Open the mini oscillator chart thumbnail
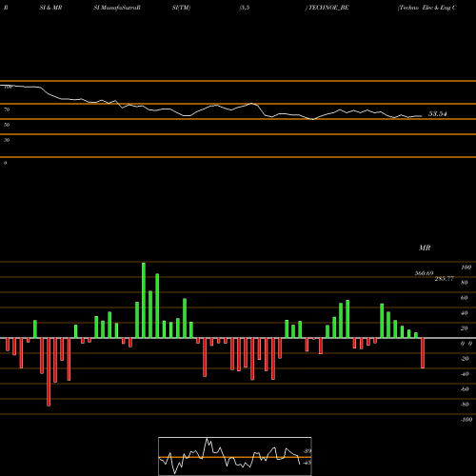Viewport: 476px width, 476px height. [235, 456]
